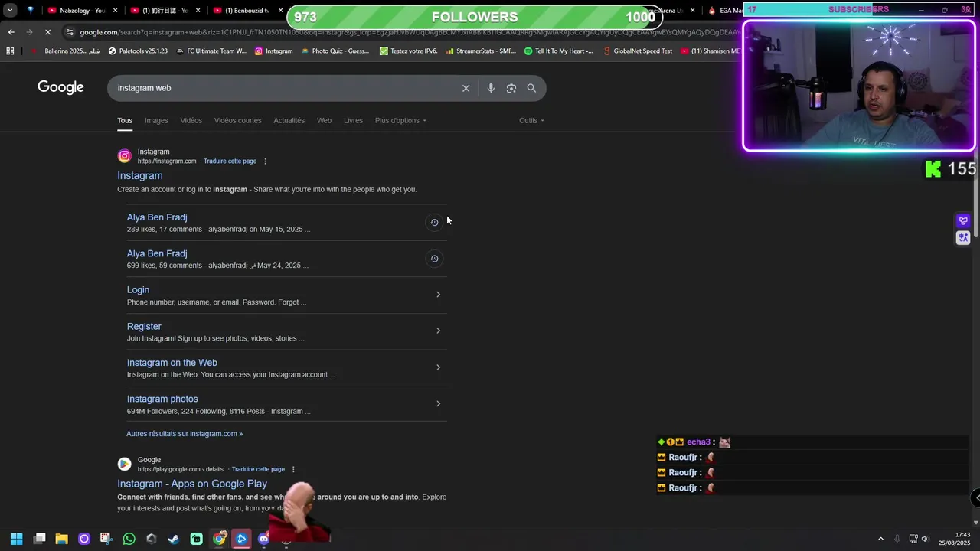
Task: Click history icon on second Alya Ben Fradj row
Action: [434, 259]
